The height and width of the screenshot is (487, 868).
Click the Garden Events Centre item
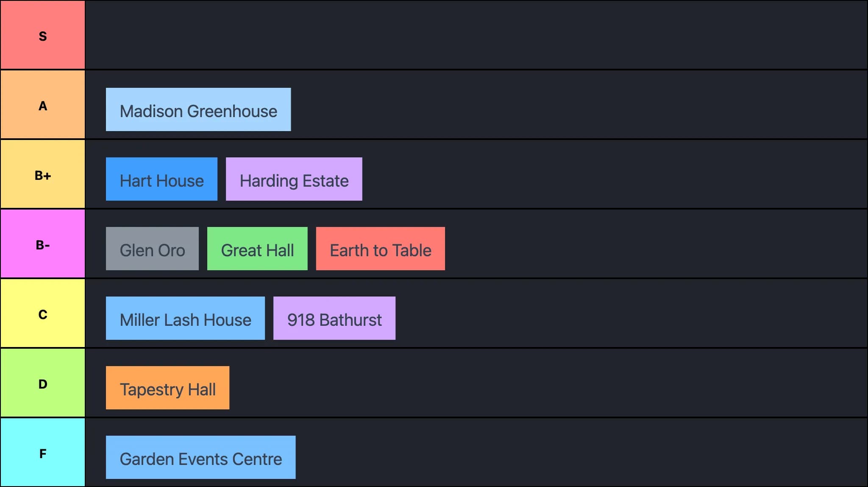[x=200, y=457]
